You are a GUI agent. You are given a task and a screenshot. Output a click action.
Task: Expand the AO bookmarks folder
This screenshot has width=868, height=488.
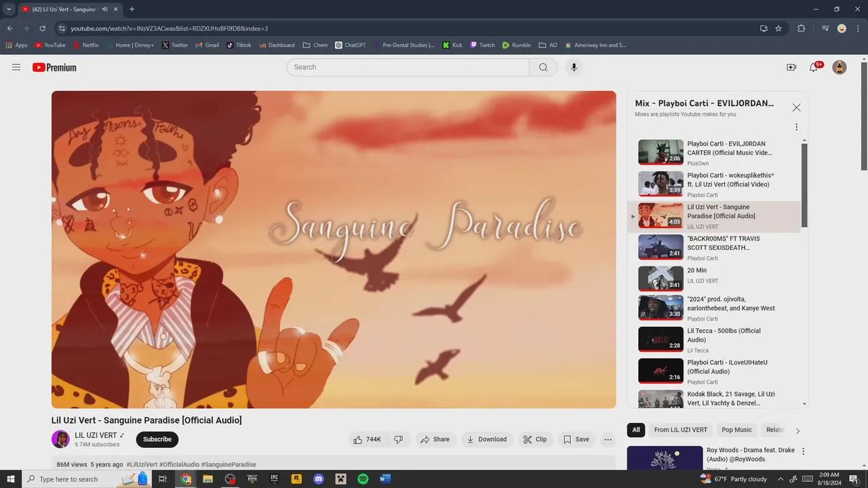(548, 45)
